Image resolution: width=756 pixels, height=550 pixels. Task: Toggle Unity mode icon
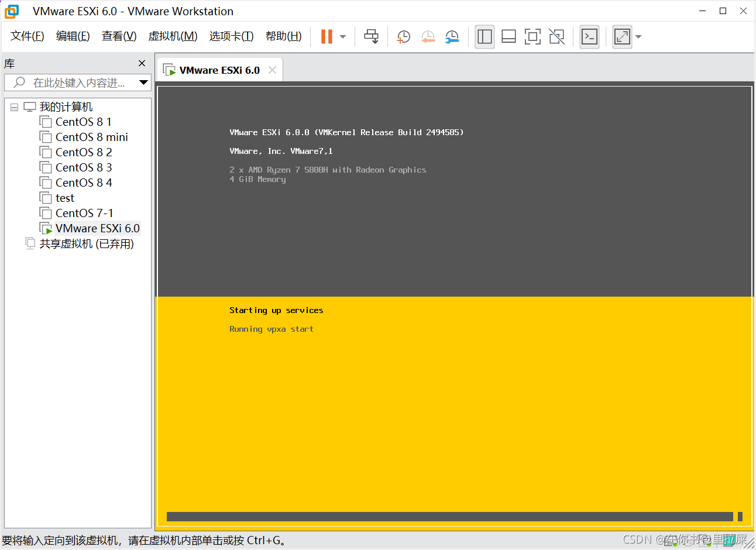[x=556, y=37]
